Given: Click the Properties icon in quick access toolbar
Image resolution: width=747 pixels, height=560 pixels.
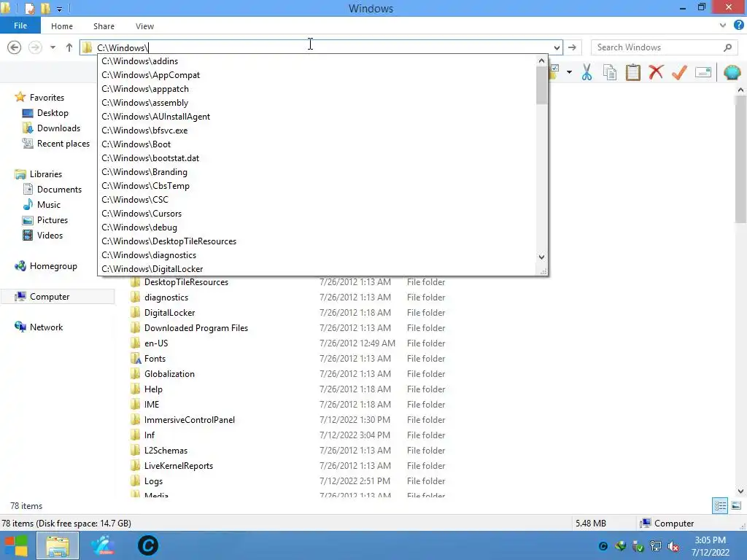Looking at the screenshot, I should (x=29, y=8).
